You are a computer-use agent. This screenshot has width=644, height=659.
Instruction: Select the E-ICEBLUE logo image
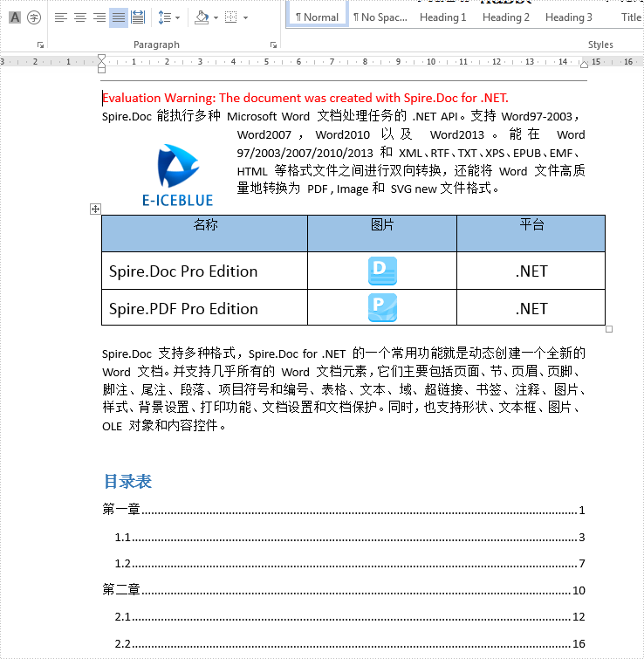[x=178, y=175]
